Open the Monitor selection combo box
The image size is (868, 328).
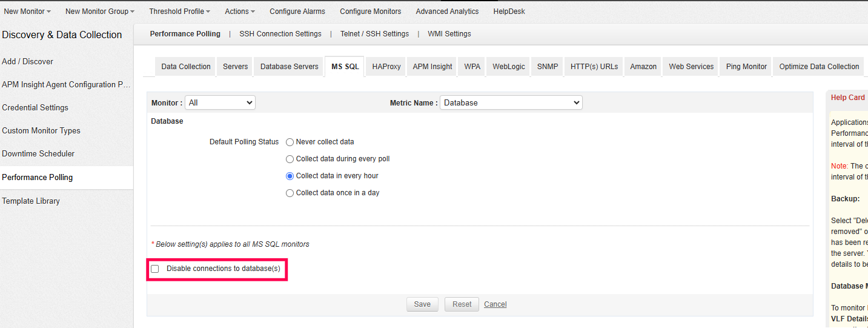[x=220, y=103]
